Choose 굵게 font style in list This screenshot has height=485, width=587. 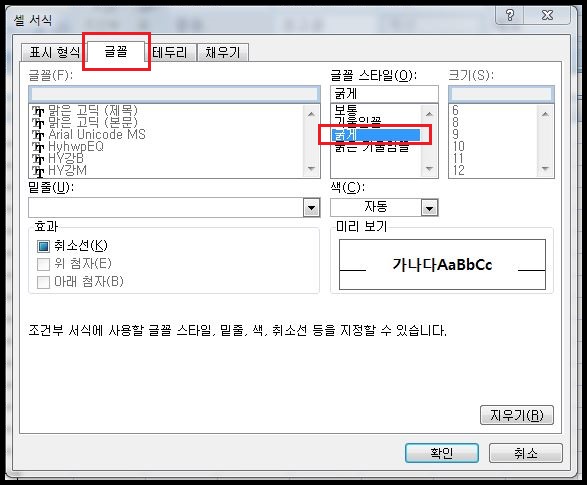pos(375,135)
